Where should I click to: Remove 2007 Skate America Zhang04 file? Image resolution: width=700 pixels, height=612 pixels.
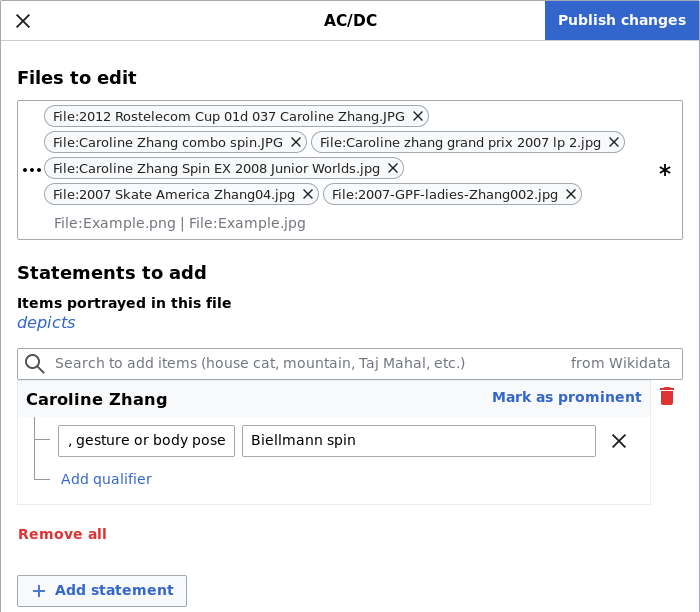click(308, 194)
